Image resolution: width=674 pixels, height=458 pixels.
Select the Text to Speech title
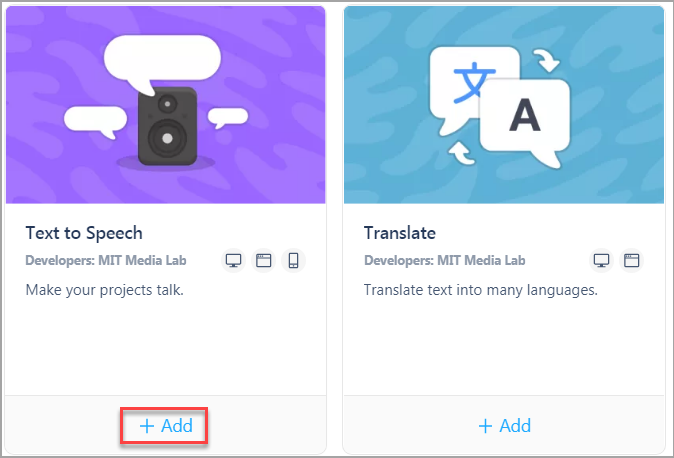pos(84,233)
